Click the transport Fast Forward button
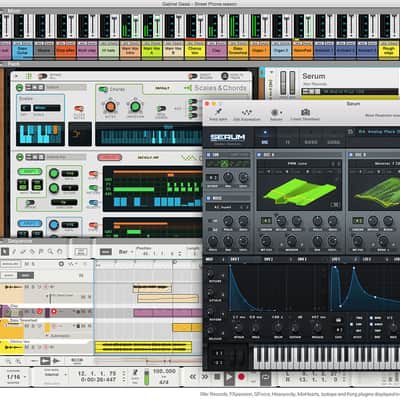400x400 pixels. [x=205, y=377]
